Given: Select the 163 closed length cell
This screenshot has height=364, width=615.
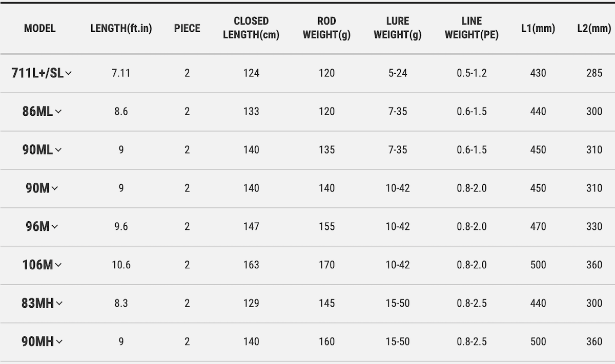Looking at the screenshot, I should (251, 265).
